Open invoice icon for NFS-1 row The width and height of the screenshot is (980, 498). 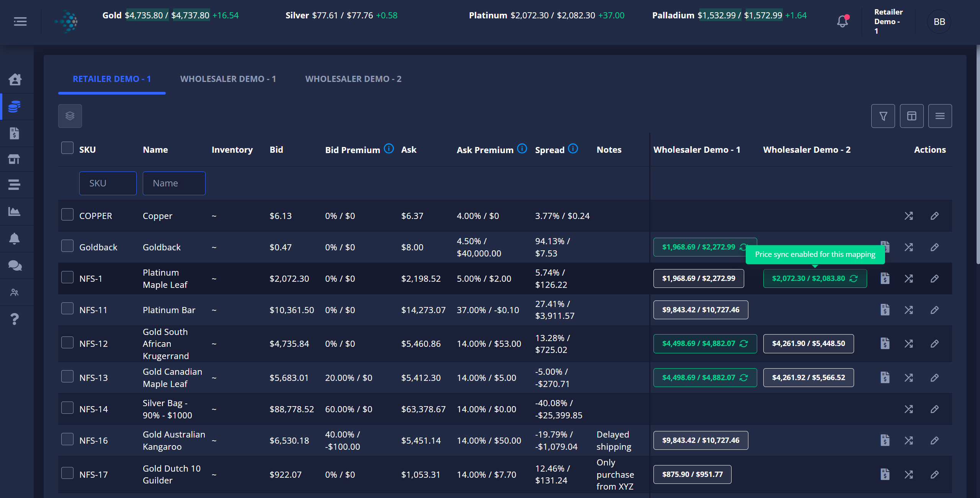[885, 278]
